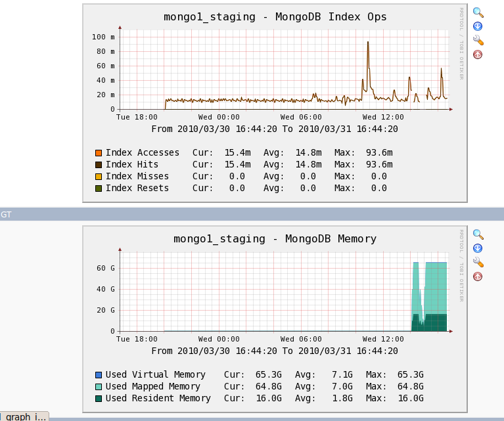Click blue download arrow icon beside Index Ops graph
504x421 pixels.
478,26
